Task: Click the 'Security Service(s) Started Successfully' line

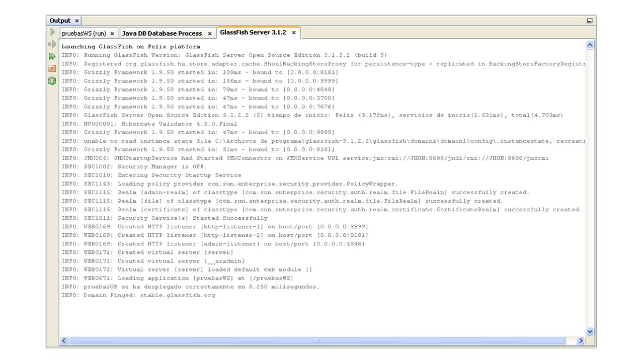Action: click(x=165, y=218)
